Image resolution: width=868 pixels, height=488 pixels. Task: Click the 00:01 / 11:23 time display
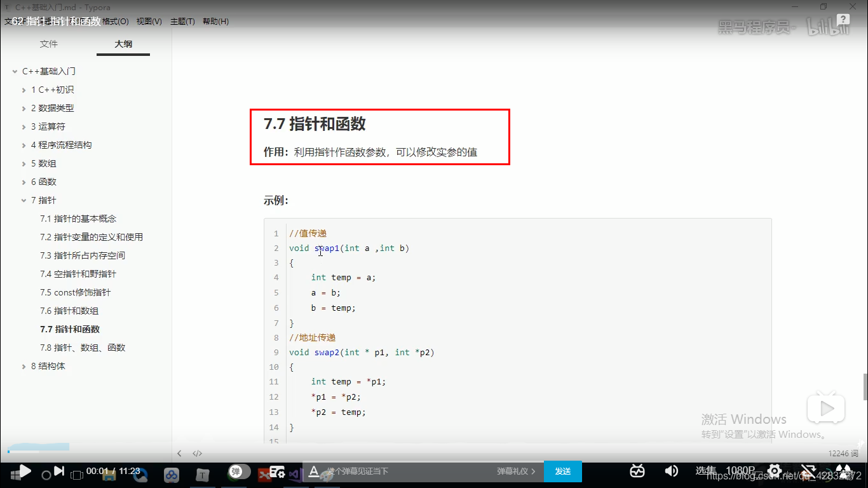(113, 471)
